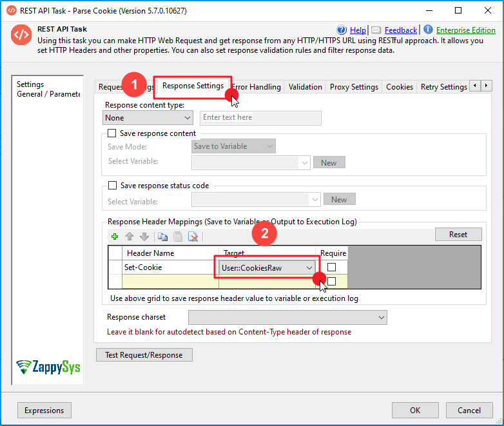Click the Enter text here input field

click(x=260, y=118)
